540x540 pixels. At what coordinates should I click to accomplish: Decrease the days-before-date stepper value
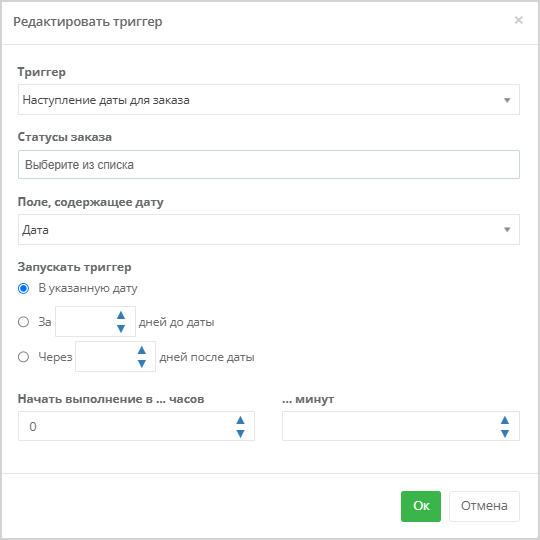(x=121, y=329)
